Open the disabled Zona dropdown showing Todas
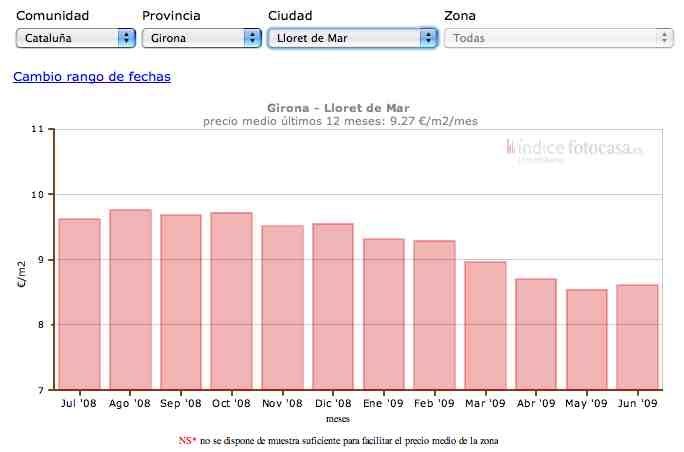Screen dimensions: 684x452 click(x=559, y=38)
